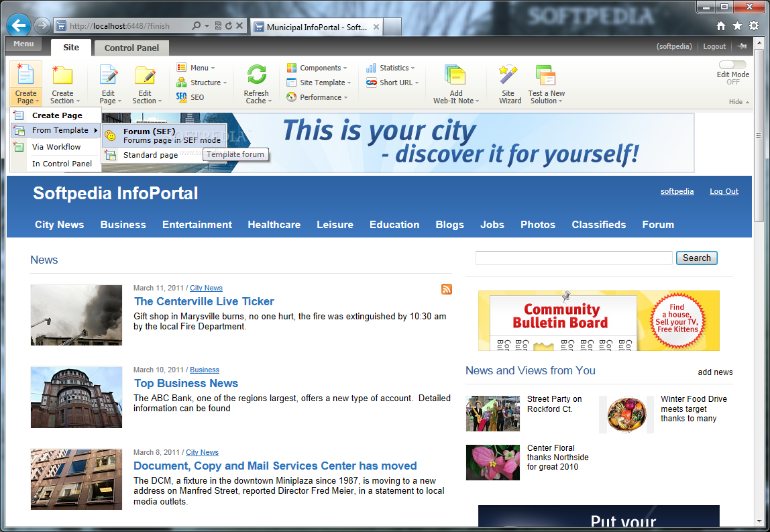This screenshot has height=532, width=770.
Task: Open the Components dropdown
Action: (x=317, y=68)
